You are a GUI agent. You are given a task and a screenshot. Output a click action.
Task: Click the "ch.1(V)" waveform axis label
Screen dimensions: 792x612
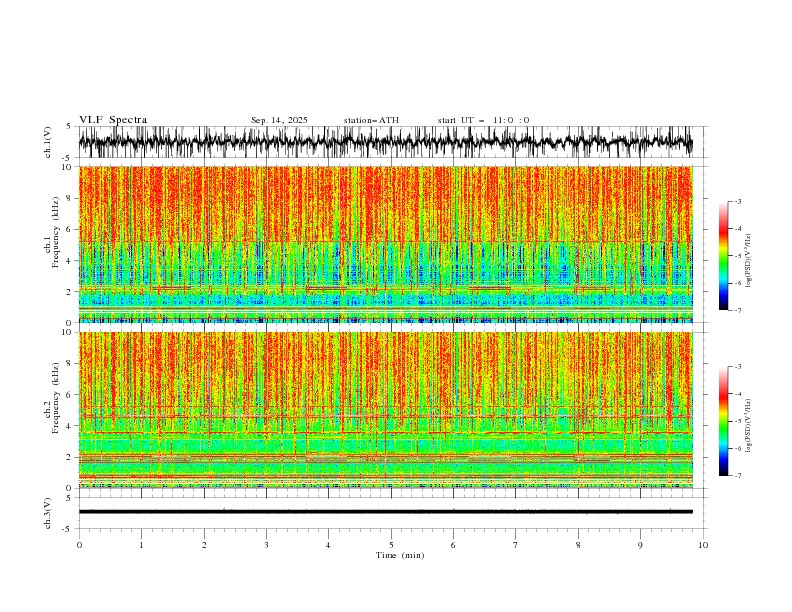click(47, 142)
